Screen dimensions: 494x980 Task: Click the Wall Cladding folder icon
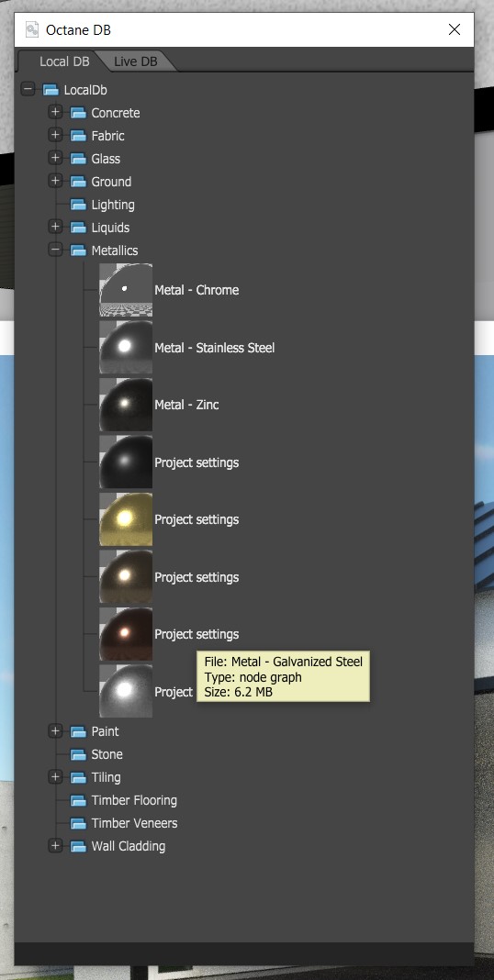click(x=78, y=846)
